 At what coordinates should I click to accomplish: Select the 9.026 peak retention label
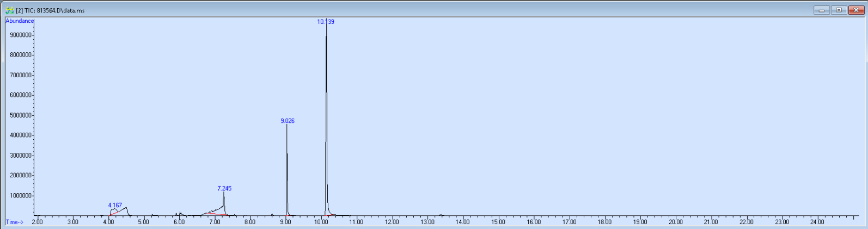coord(288,121)
